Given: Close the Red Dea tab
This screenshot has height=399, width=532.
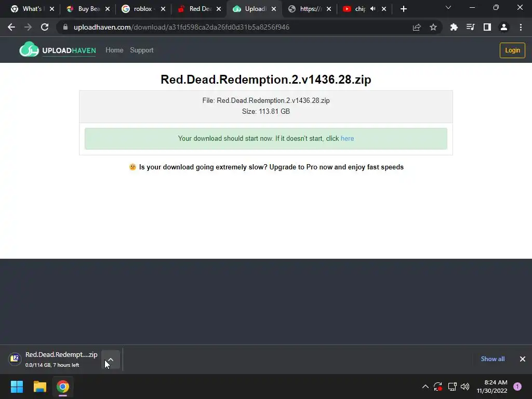Looking at the screenshot, I should pos(219,9).
